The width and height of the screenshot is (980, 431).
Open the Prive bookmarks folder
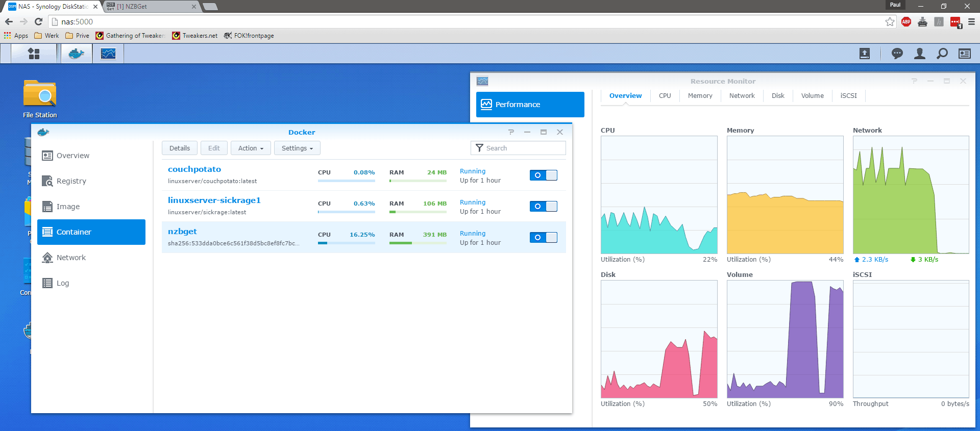point(78,36)
